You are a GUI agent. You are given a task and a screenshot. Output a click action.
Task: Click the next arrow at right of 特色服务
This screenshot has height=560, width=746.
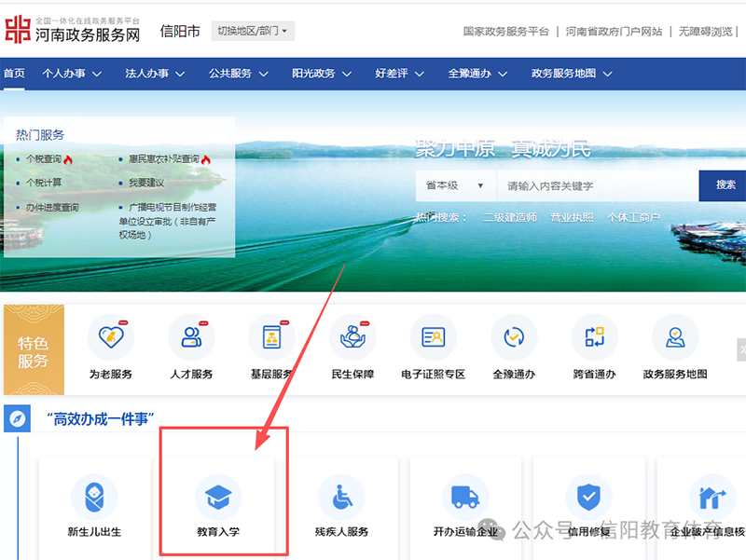click(741, 349)
